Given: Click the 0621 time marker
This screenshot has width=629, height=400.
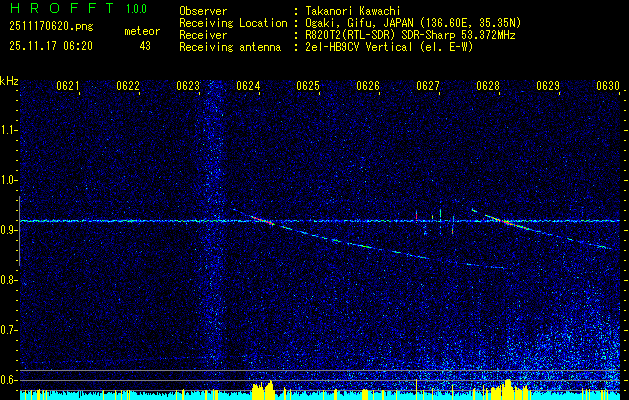Looking at the screenshot, I should click(x=67, y=86).
